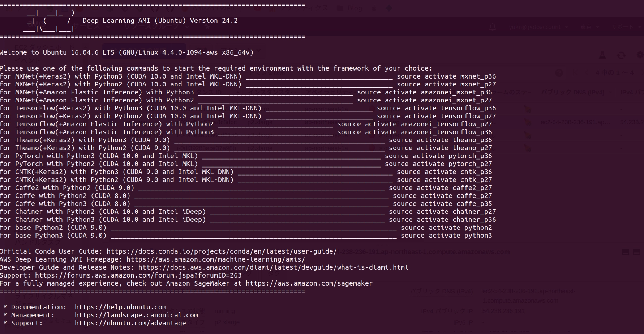Click the bottom panel half-size layout icon

click(x=625, y=252)
